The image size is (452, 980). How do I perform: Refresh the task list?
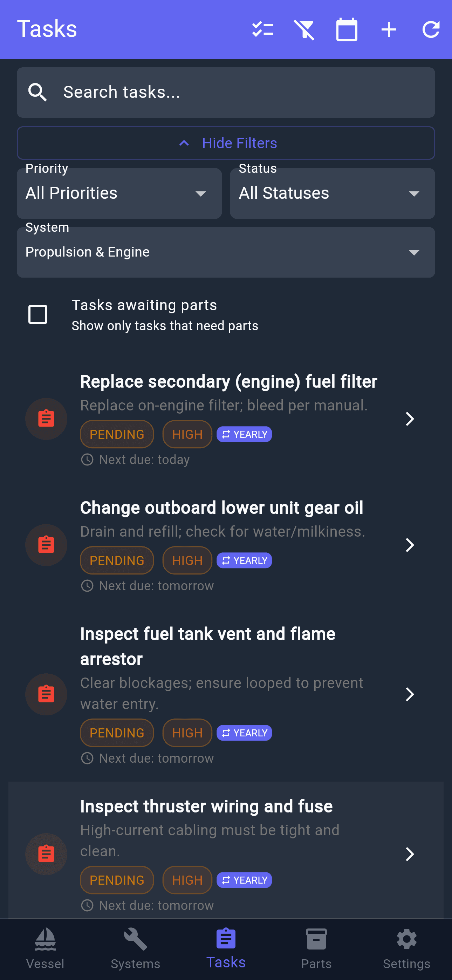pyautogui.click(x=431, y=29)
